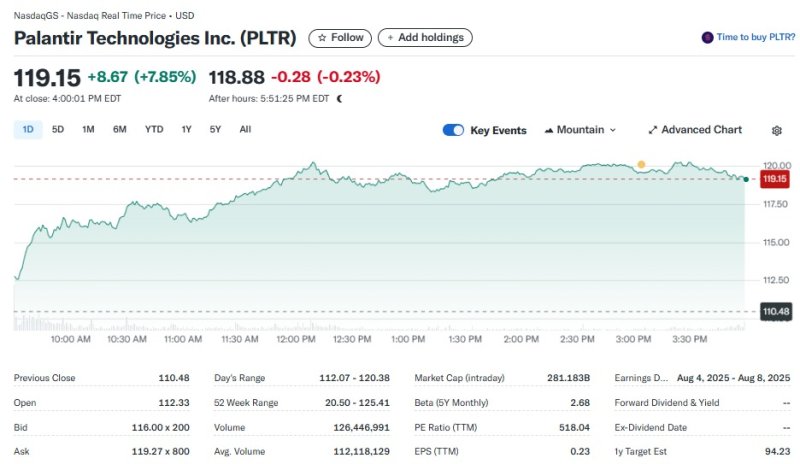Click the after-hours moon icon

[x=340, y=98]
